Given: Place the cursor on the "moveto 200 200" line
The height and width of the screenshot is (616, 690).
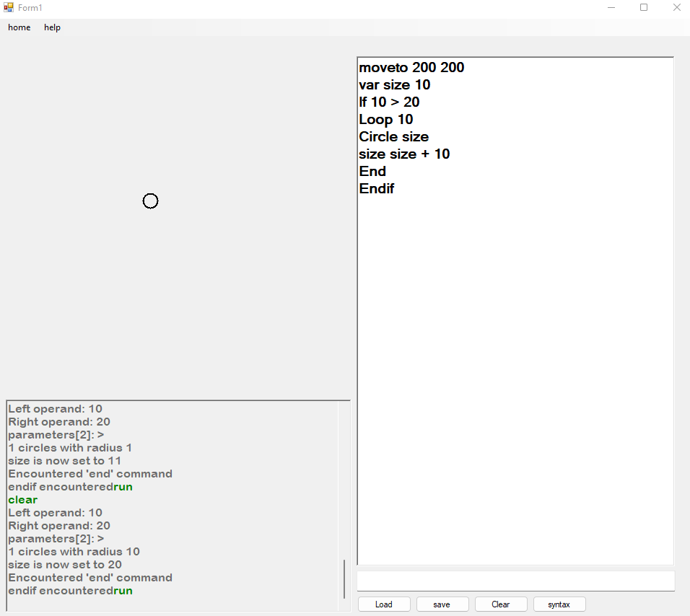Looking at the screenshot, I should pyautogui.click(x=411, y=67).
